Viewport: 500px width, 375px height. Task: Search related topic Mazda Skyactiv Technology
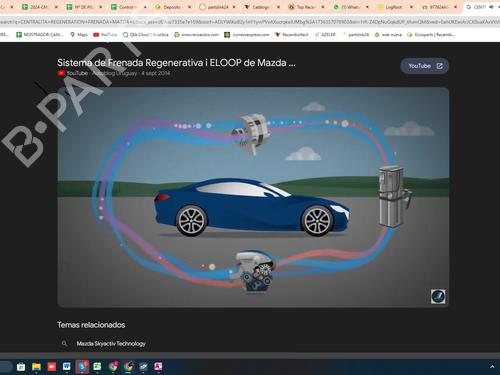111,344
